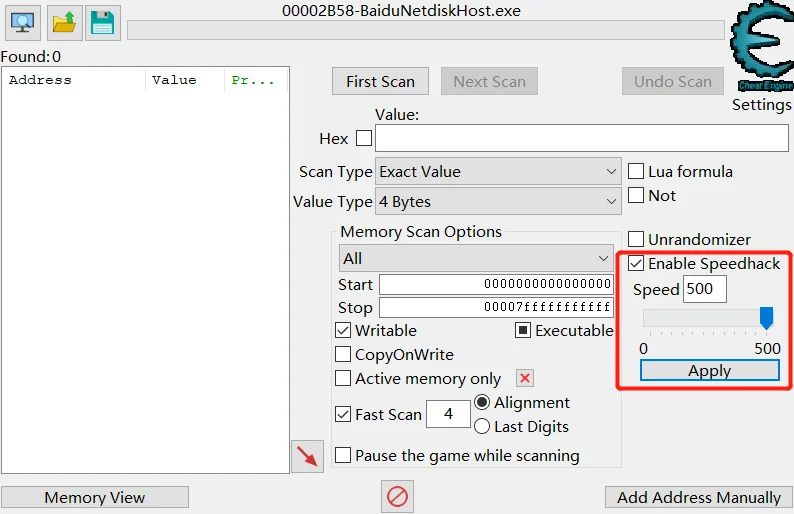The height and width of the screenshot is (514, 794).
Task: Click the process name 00002B58-BaiduNetdiskHost.exe
Action: (x=401, y=11)
